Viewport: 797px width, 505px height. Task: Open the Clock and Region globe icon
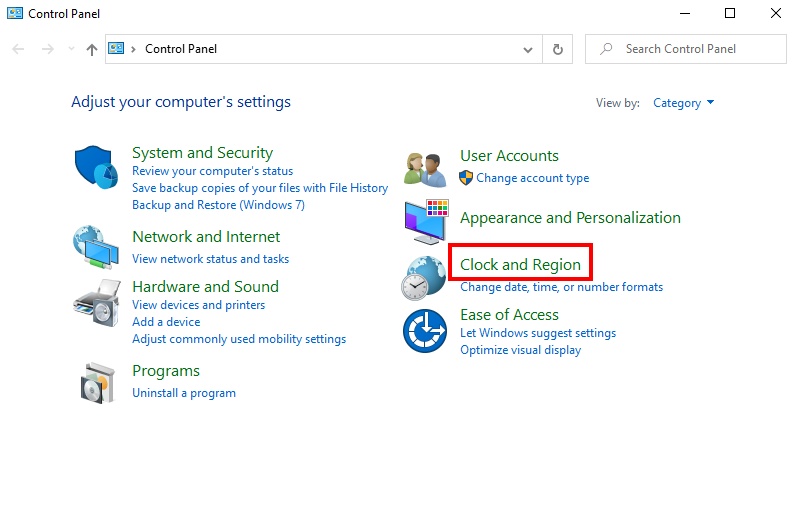click(x=424, y=278)
